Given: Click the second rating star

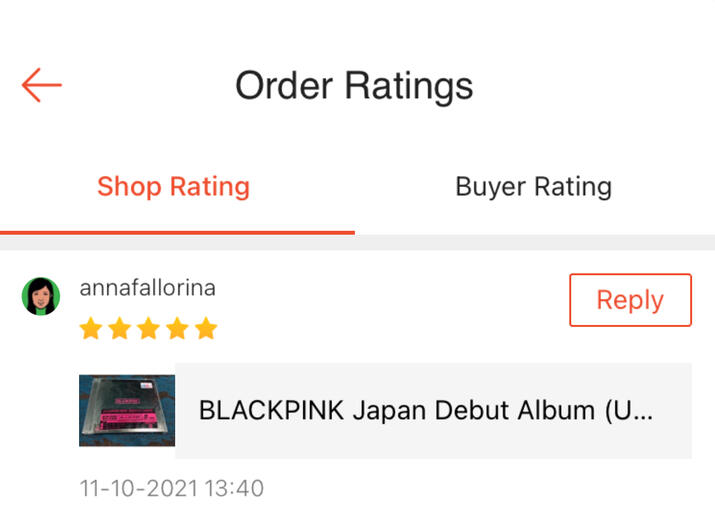Looking at the screenshot, I should click(x=120, y=328).
